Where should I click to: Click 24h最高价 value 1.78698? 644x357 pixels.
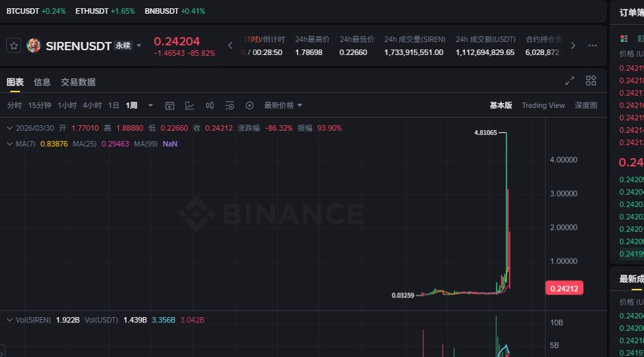pos(309,52)
